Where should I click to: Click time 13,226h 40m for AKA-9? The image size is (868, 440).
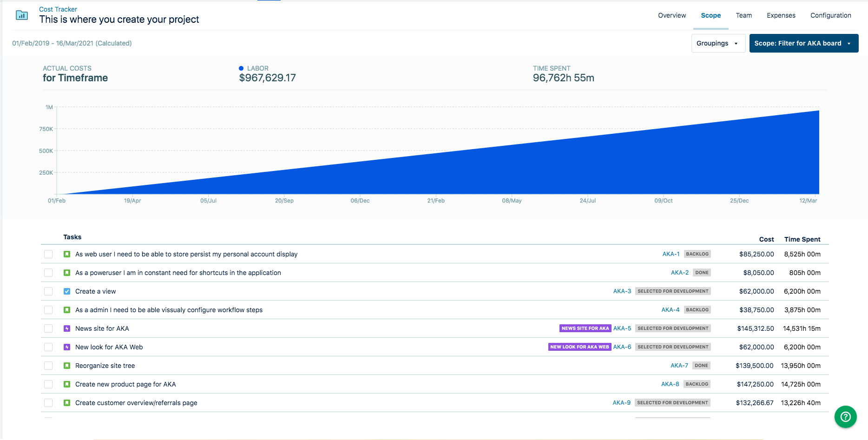[x=801, y=403]
